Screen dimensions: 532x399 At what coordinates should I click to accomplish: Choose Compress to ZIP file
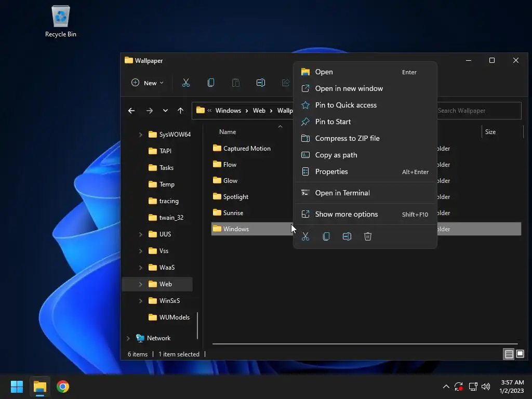365,138
